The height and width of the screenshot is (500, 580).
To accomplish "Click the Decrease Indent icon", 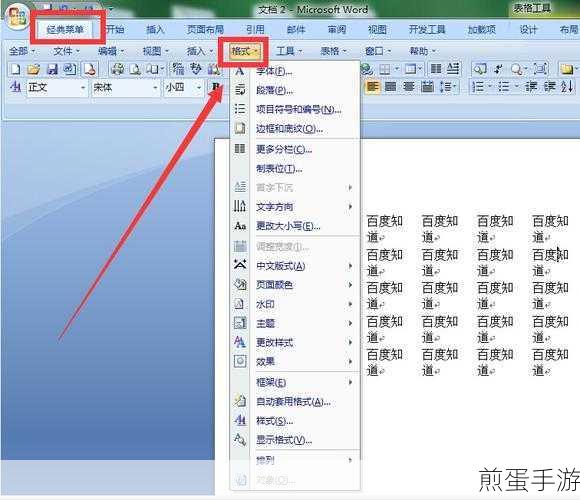I will point(532,87).
